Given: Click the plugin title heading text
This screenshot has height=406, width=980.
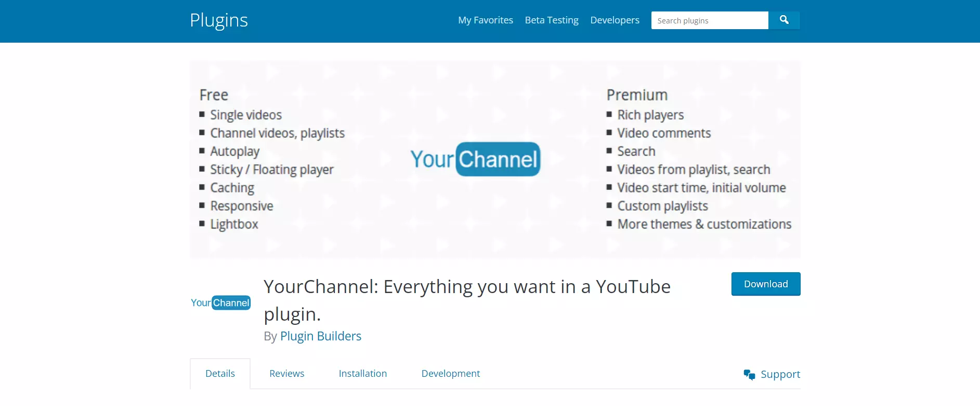Looking at the screenshot, I should pos(467,300).
